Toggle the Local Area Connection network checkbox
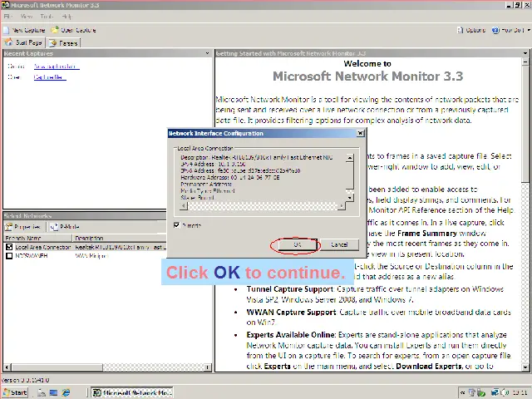 9,247
